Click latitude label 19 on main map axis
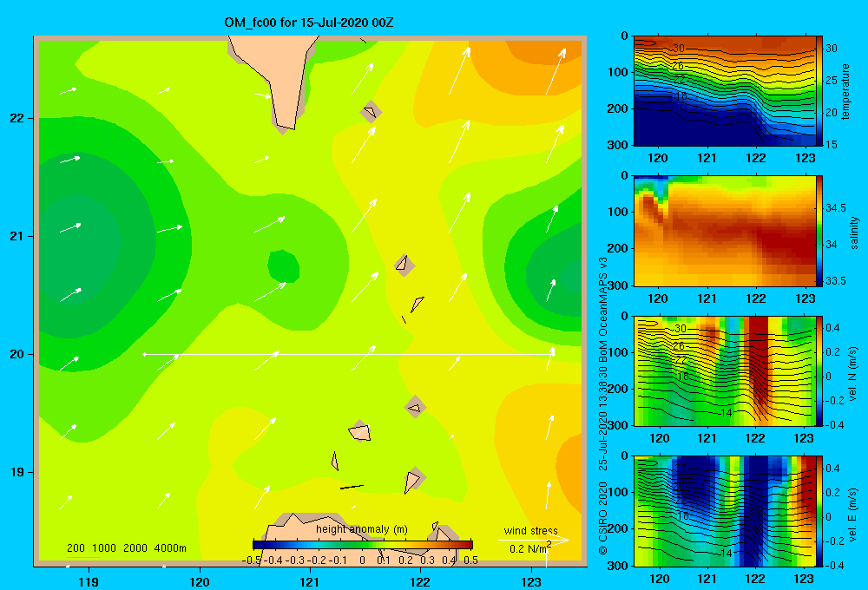 17,472
